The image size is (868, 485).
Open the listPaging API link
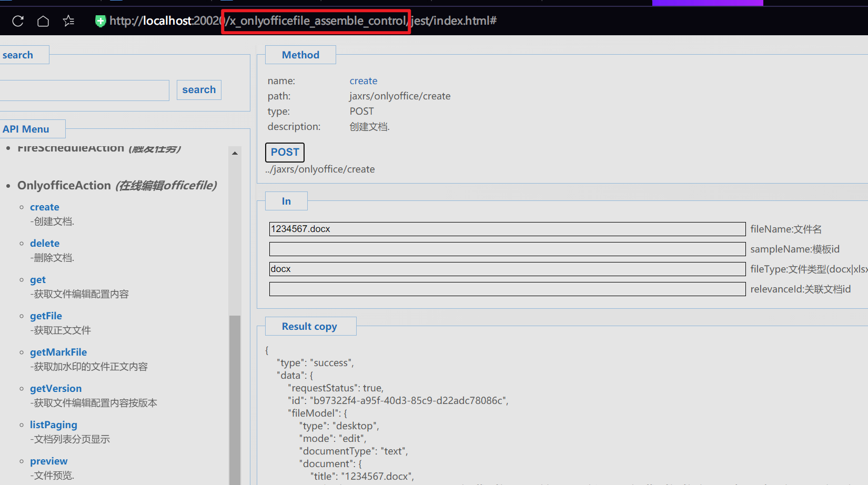click(x=54, y=425)
